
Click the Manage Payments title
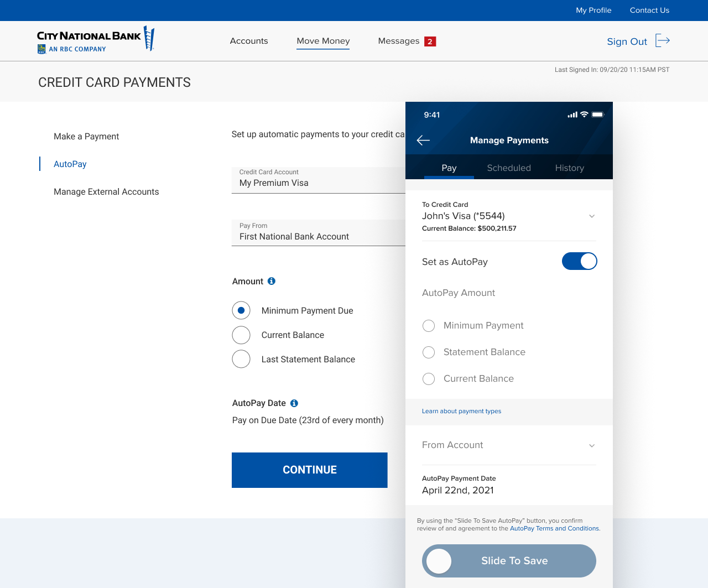pos(509,141)
